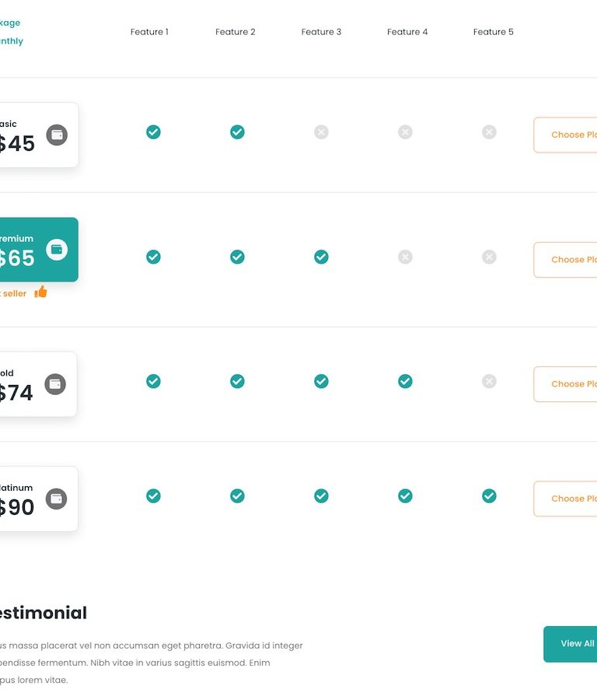Choose the Basic $45 plan button
Viewport: 597px width, 700px height.
565,135
